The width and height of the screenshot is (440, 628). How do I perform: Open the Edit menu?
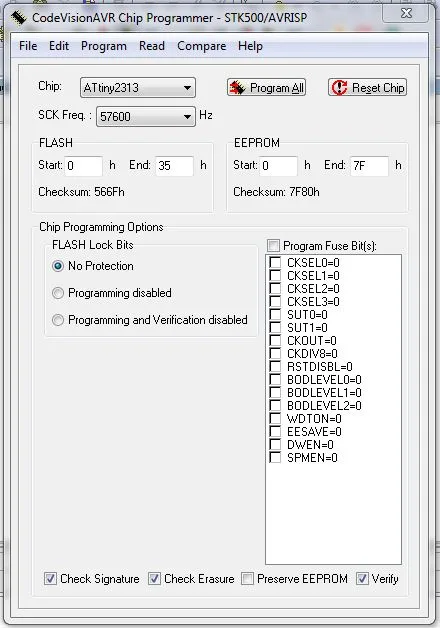click(59, 46)
